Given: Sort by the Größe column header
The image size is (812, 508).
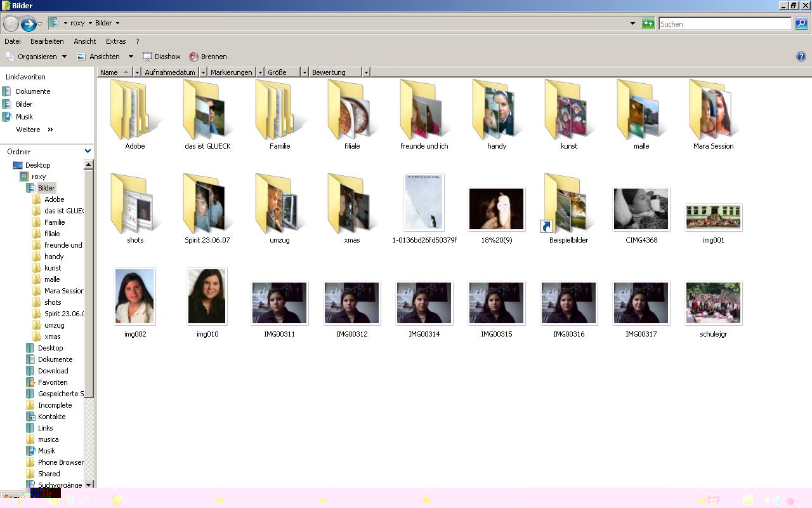Looking at the screenshot, I should coord(282,72).
